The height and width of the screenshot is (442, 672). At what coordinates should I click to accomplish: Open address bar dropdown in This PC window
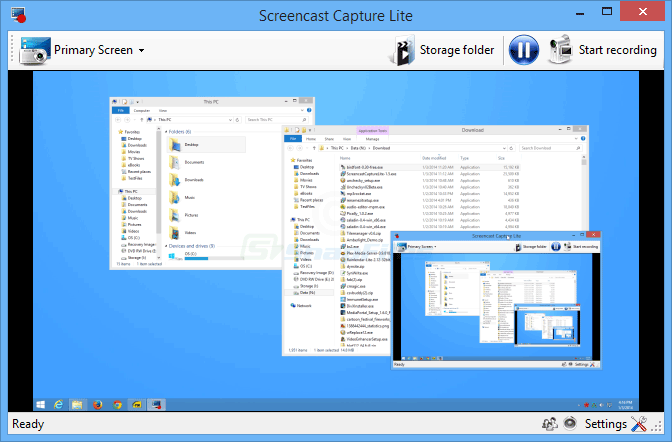[x=231, y=120]
